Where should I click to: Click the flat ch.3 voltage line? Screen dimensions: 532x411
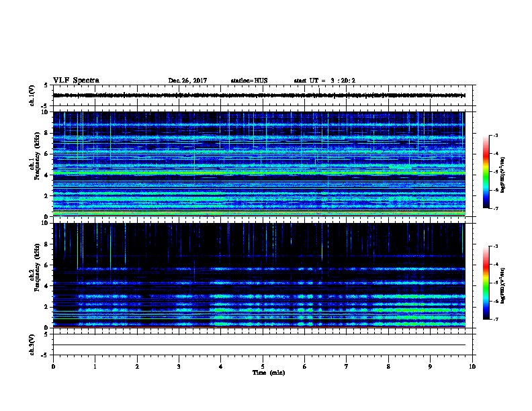point(259,345)
